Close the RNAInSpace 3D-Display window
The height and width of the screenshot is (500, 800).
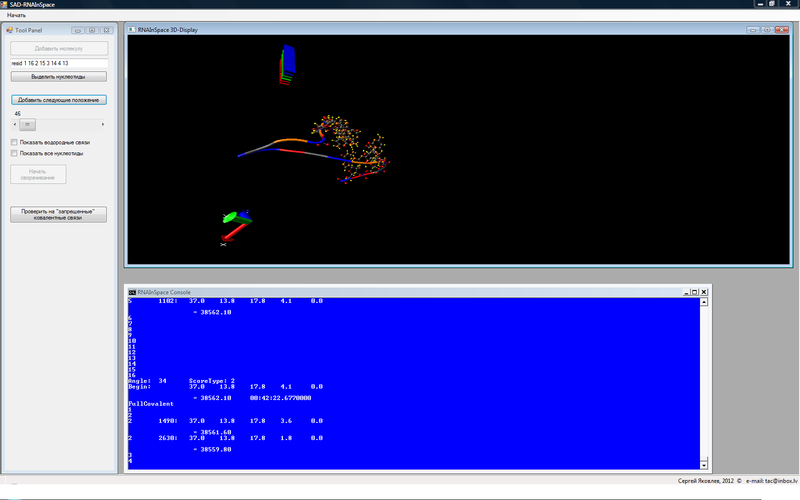(782, 30)
